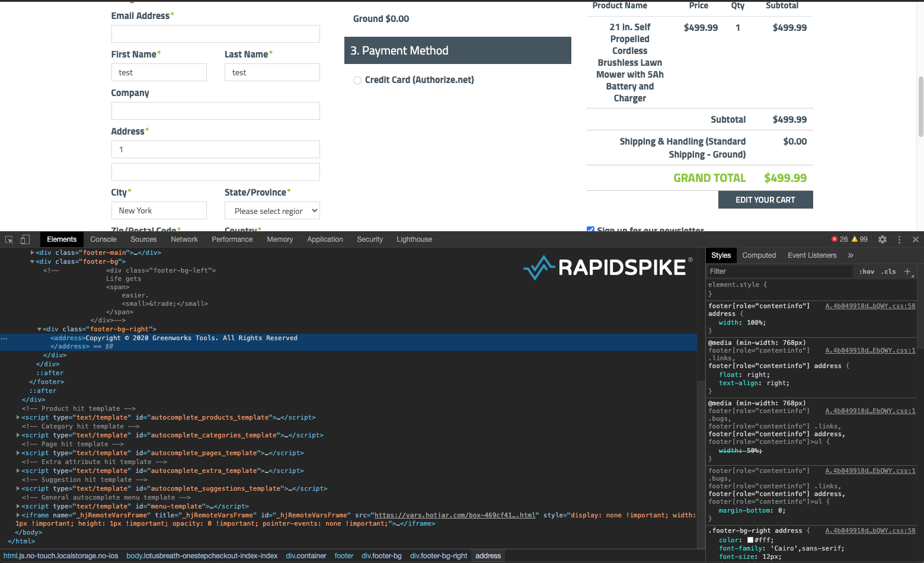Select the Credit Card (Authorize.net) radio button

pos(357,81)
